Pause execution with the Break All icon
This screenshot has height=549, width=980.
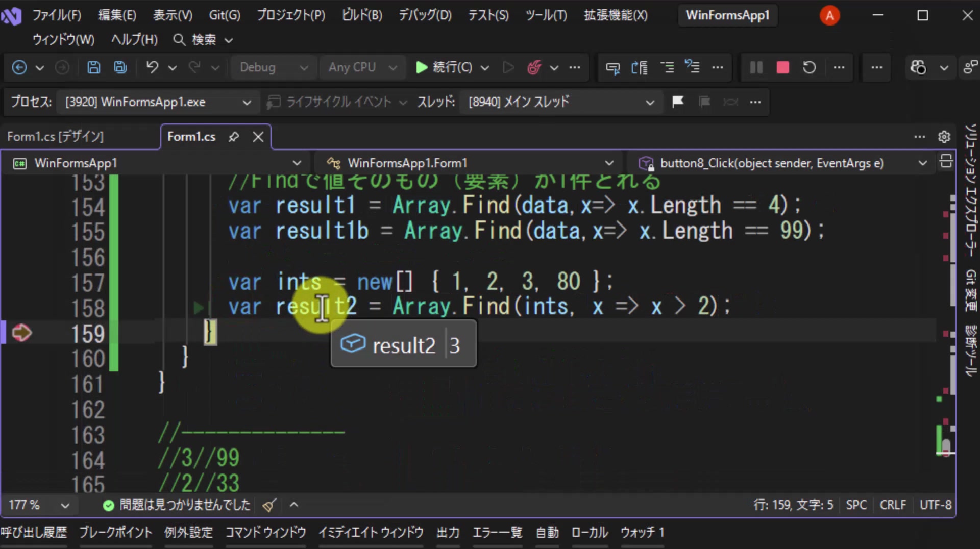[756, 67]
